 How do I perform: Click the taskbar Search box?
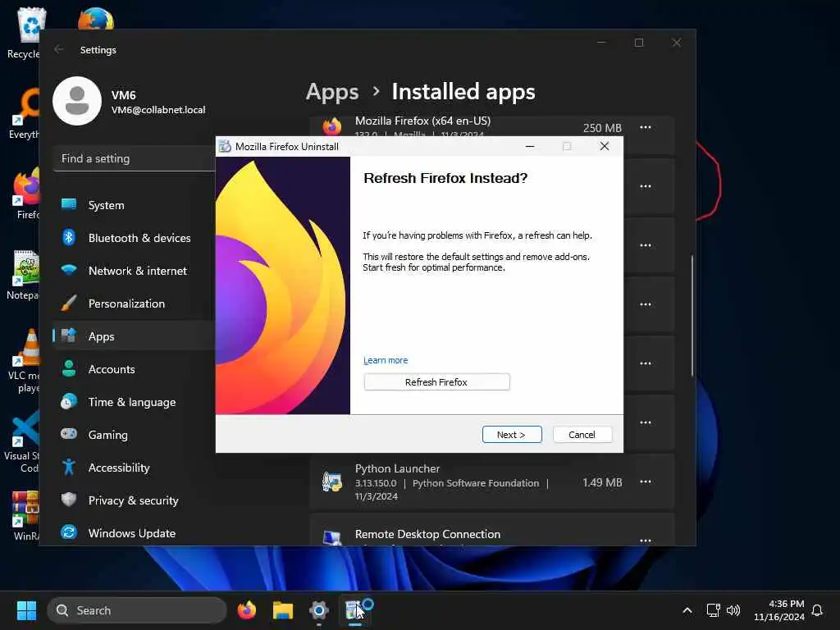click(137, 610)
